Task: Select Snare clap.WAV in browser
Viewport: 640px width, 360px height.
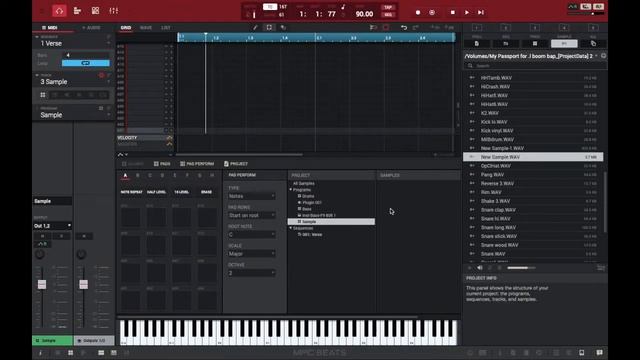Action: [x=533, y=210]
